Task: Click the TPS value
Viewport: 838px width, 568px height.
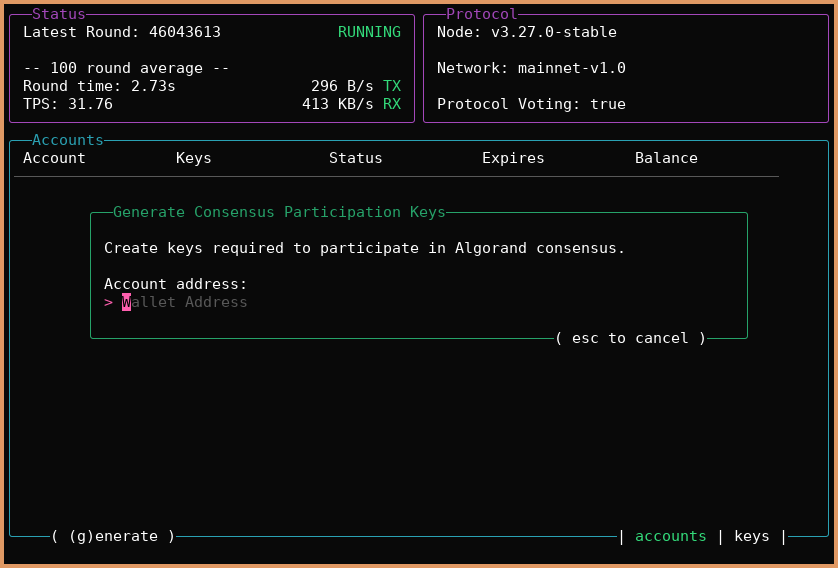Action: (x=90, y=104)
